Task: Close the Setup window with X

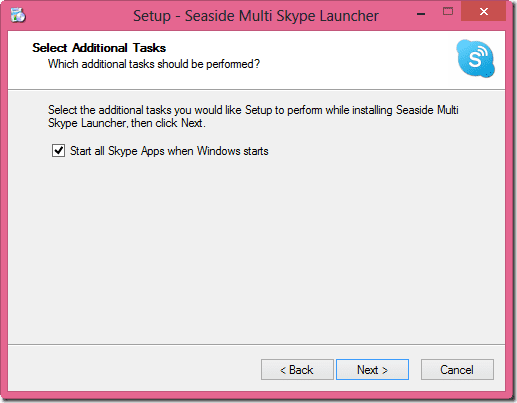Action: point(483,12)
